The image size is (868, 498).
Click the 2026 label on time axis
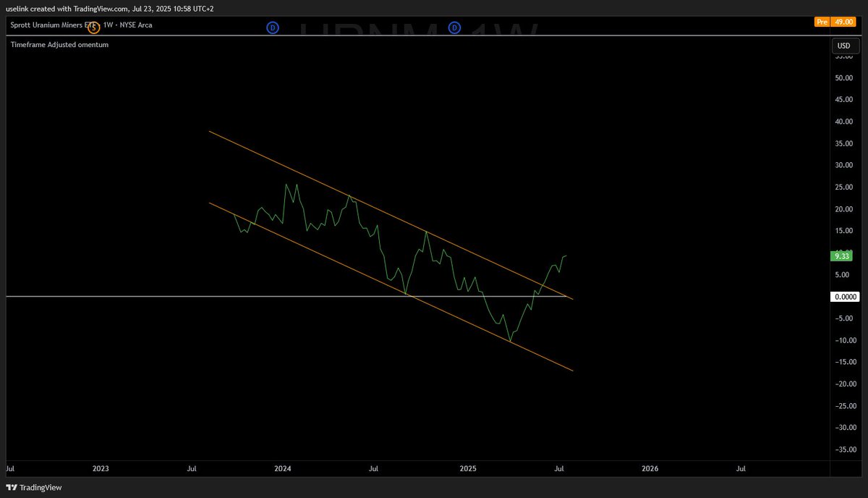pyautogui.click(x=650, y=468)
